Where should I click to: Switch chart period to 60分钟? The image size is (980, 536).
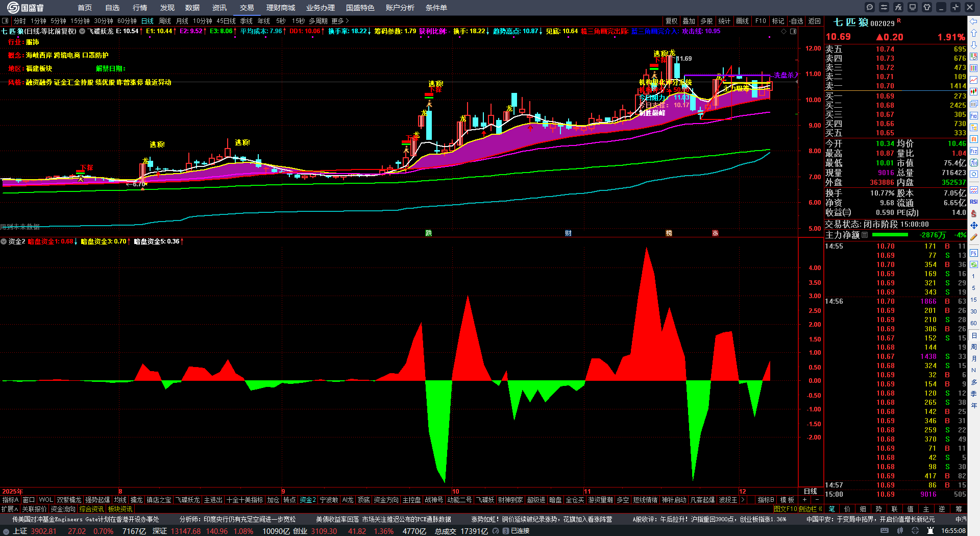click(x=127, y=21)
